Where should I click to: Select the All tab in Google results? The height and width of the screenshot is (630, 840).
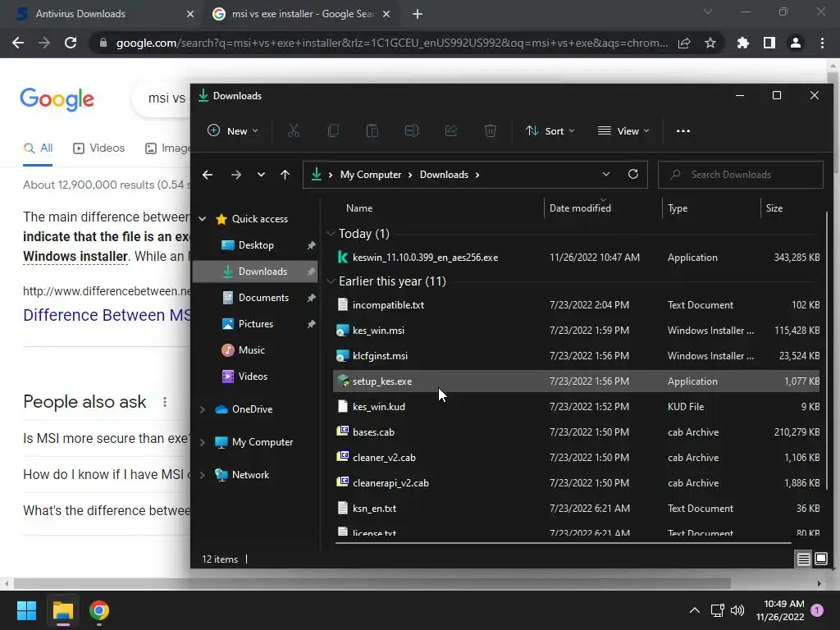pos(38,148)
